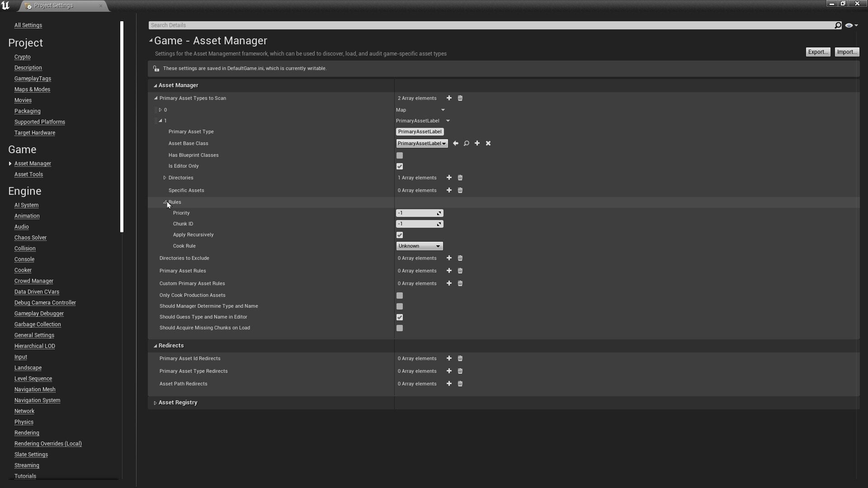Click the Primary Asset Type text field

pos(420,131)
